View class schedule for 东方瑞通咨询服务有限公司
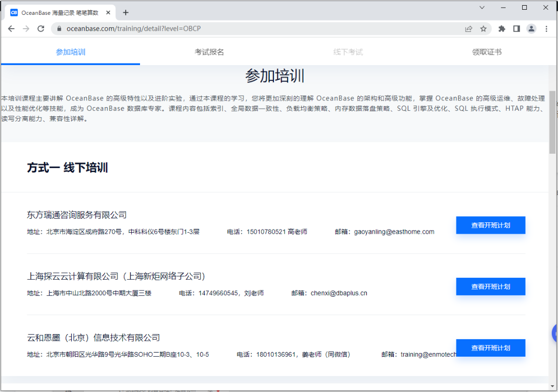 pyautogui.click(x=491, y=225)
